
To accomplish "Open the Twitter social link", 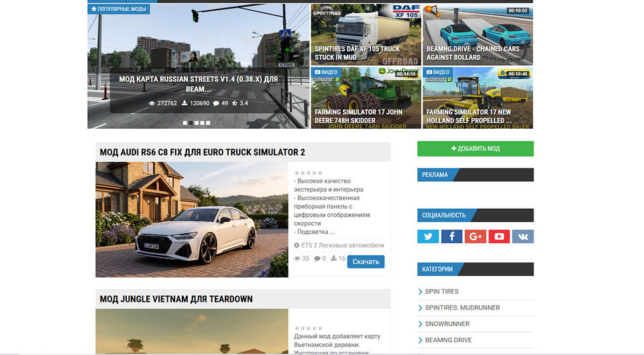I will [x=428, y=236].
